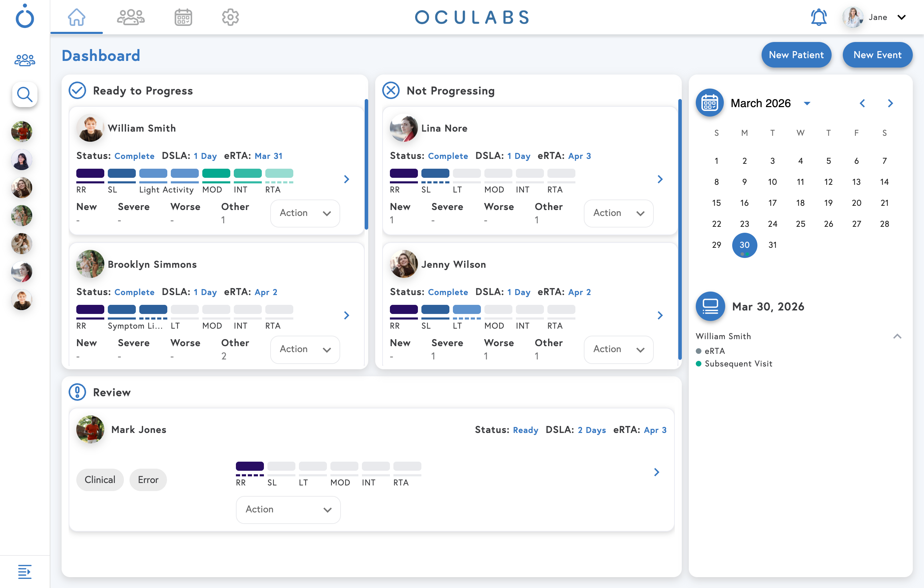Screen dimensions: 924x588
Task: Open Lina Nore's details chevron
Action: 660,179
